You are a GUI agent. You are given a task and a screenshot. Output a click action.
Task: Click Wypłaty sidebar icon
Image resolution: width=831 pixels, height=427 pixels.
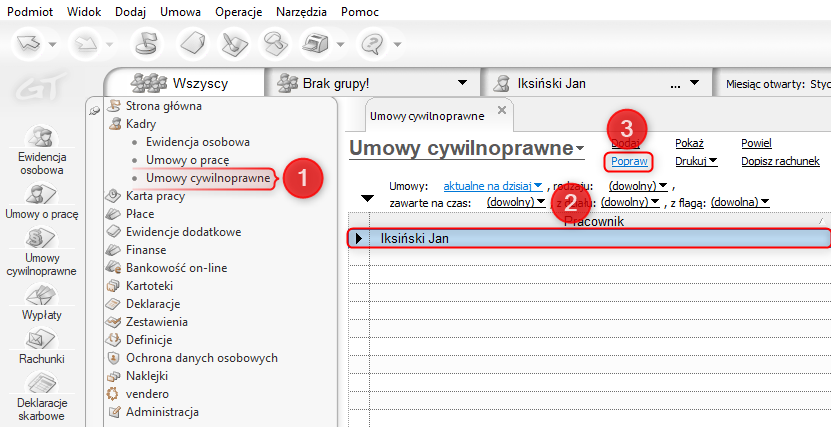41,302
